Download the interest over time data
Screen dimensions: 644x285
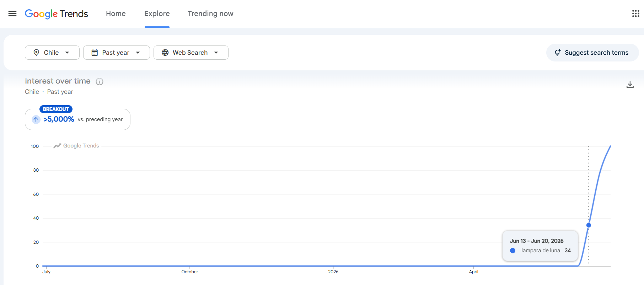630,85
